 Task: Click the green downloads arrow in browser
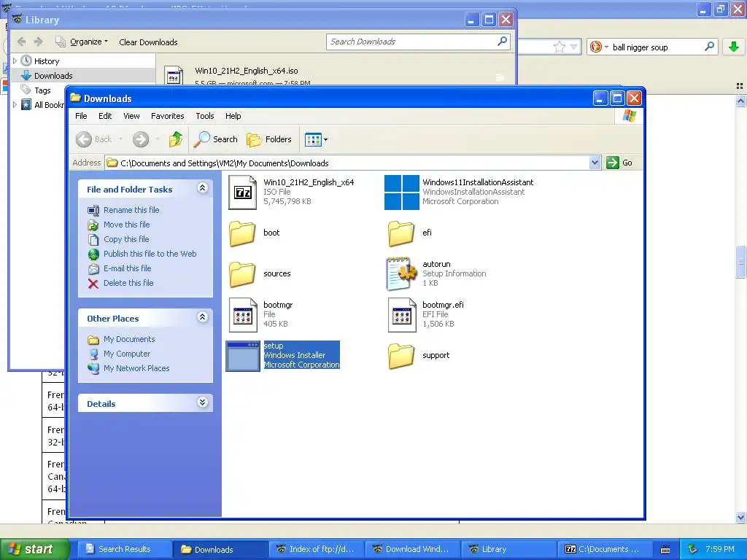pos(734,47)
